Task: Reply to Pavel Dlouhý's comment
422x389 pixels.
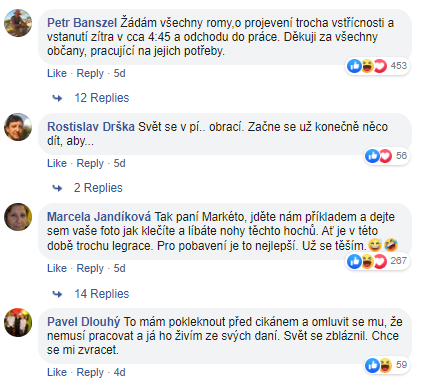Action: pos(90,372)
